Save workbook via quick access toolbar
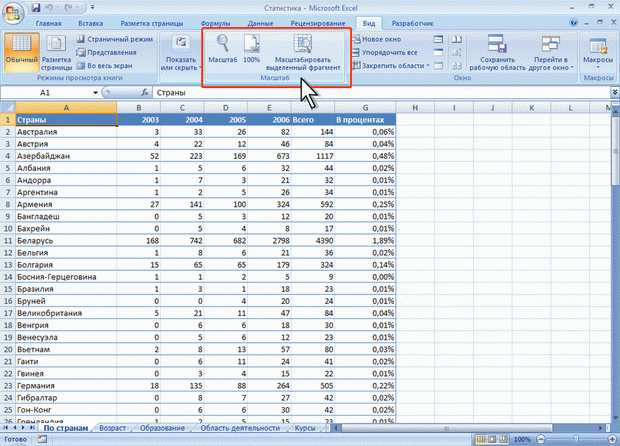This screenshot has width=620, height=446. [x=36, y=8]
